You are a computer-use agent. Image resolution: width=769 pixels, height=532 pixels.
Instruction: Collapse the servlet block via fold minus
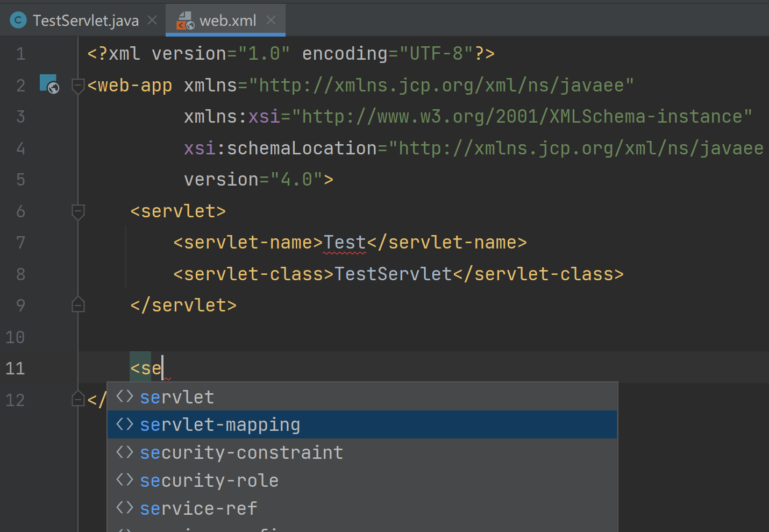pos(78,211)
